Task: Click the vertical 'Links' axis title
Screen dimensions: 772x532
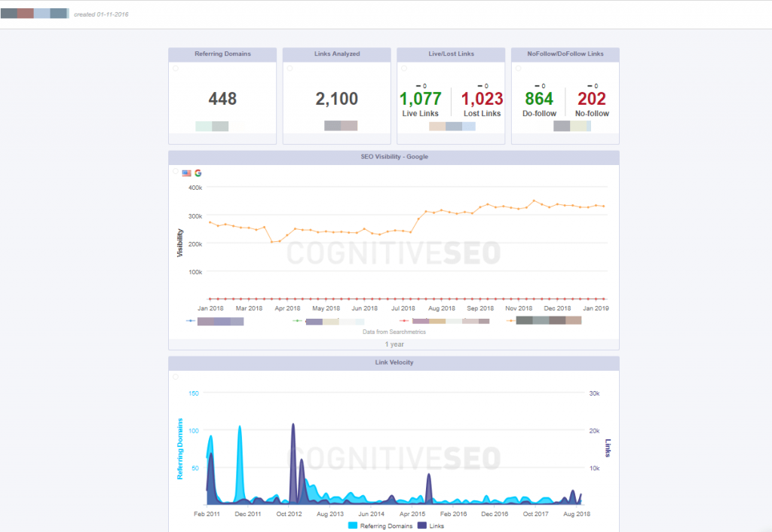Action: (608, 448)
